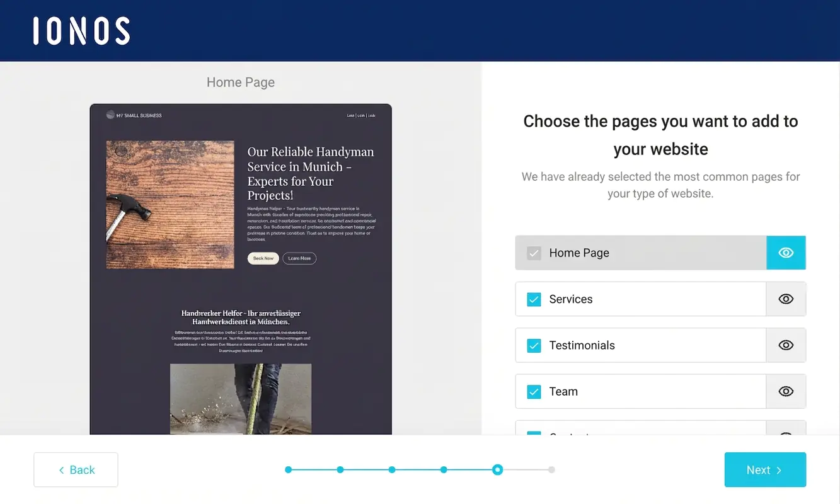Open the Team page preview via eye icon

click(786, 391)
